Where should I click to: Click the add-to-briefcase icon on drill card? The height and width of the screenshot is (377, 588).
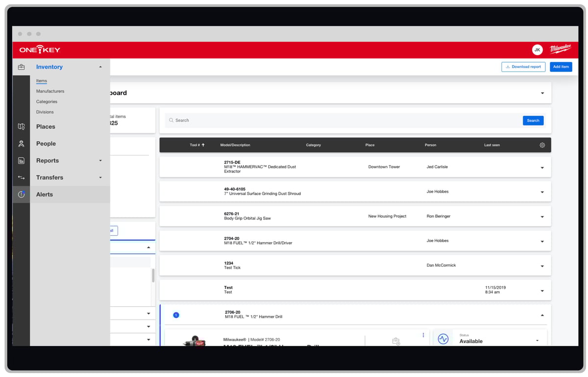tap(396, 340)
